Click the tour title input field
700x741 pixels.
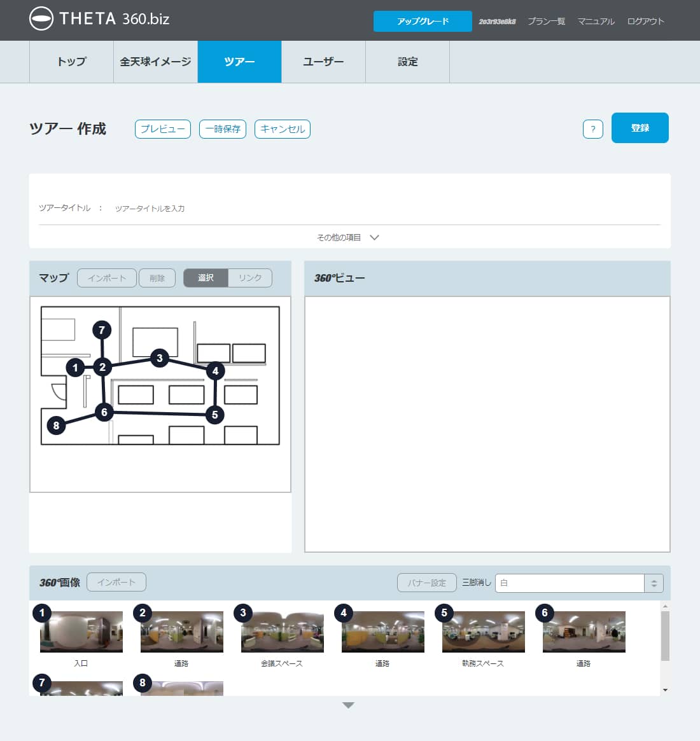click(x=382, y=209)
